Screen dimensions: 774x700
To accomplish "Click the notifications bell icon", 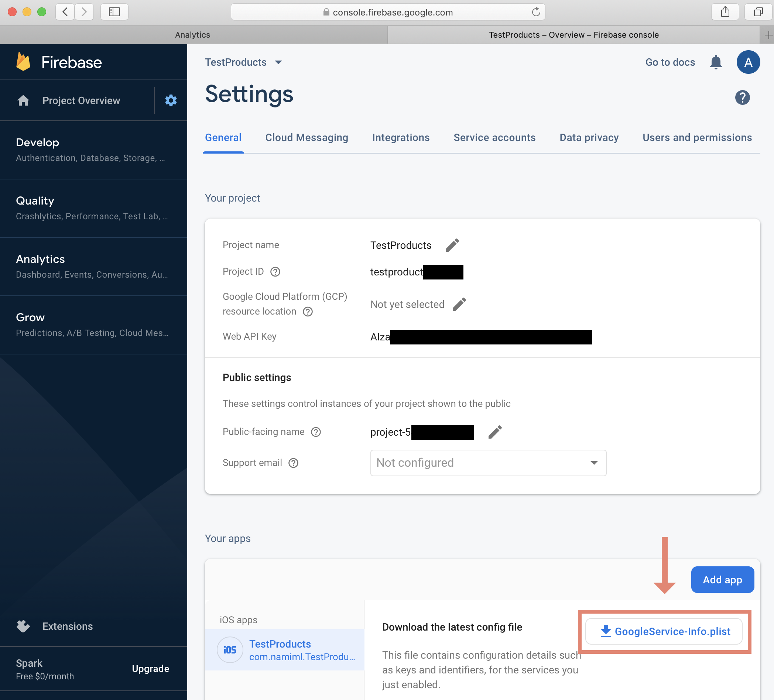I will pos(716,62).
